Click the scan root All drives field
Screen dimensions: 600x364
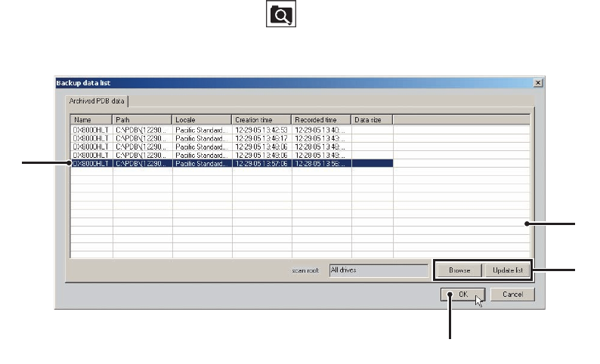pyautogui.click(x=379, y=270)
